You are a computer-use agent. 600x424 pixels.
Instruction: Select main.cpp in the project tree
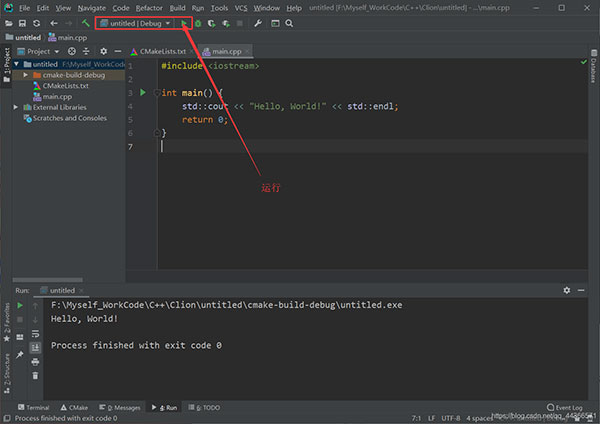pos(56,96)
